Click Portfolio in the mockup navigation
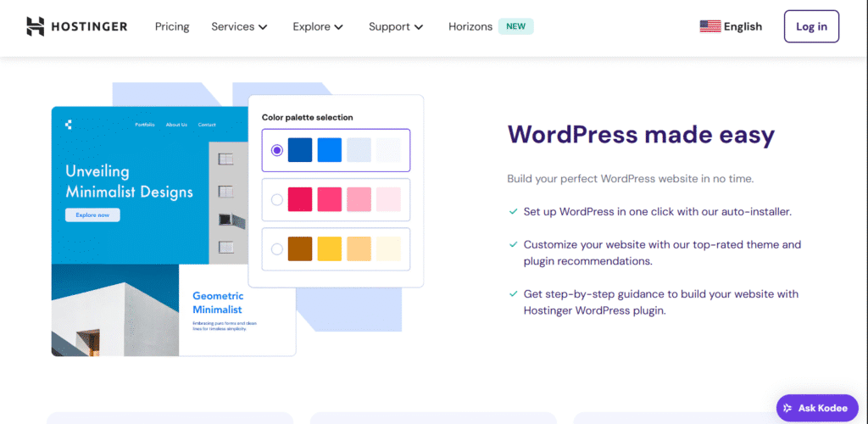The image size is (868, 424). [x=145, y=126]
